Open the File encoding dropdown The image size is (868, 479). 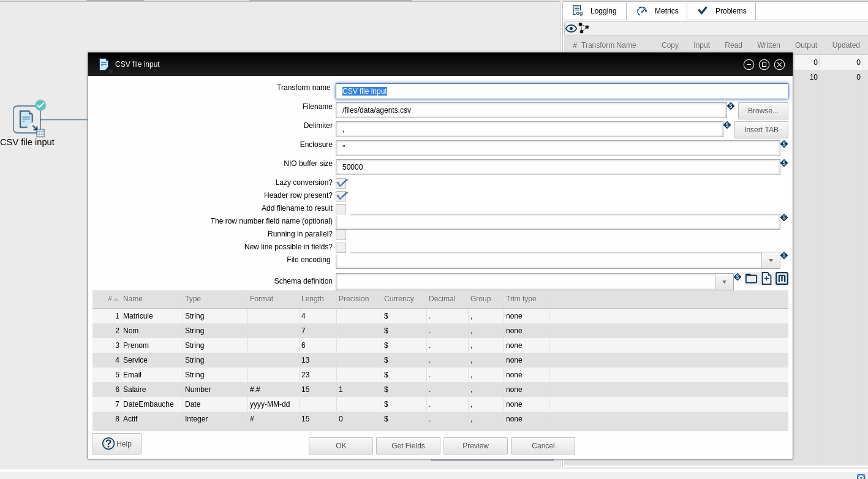771,260
